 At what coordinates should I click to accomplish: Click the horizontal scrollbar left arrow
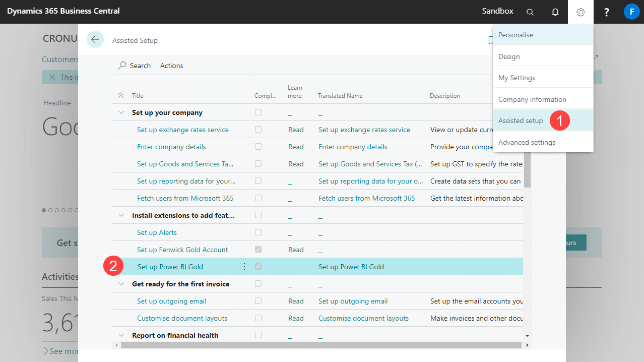[117, 345]
